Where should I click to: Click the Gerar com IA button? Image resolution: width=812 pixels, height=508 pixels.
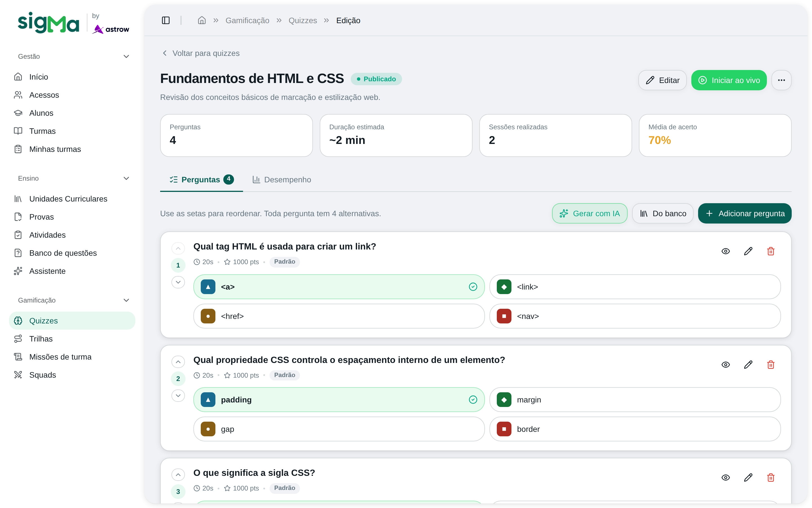[590, 213]
